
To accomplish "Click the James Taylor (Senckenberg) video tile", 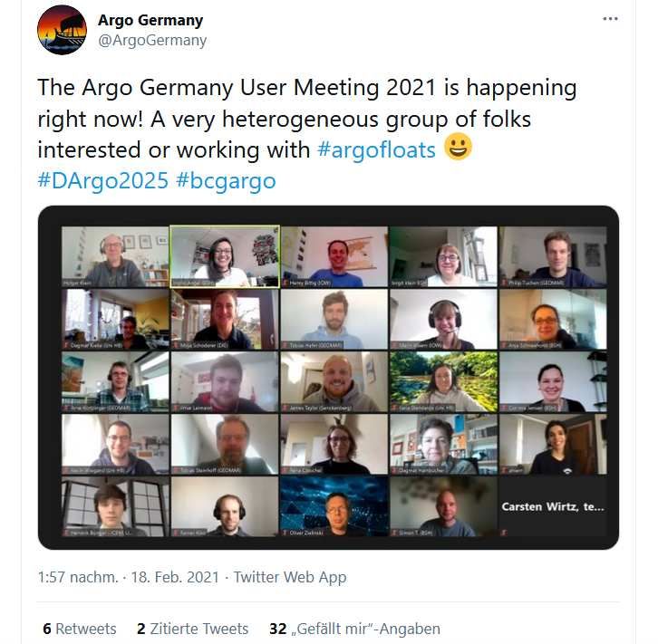I will [x=334, y=381].
